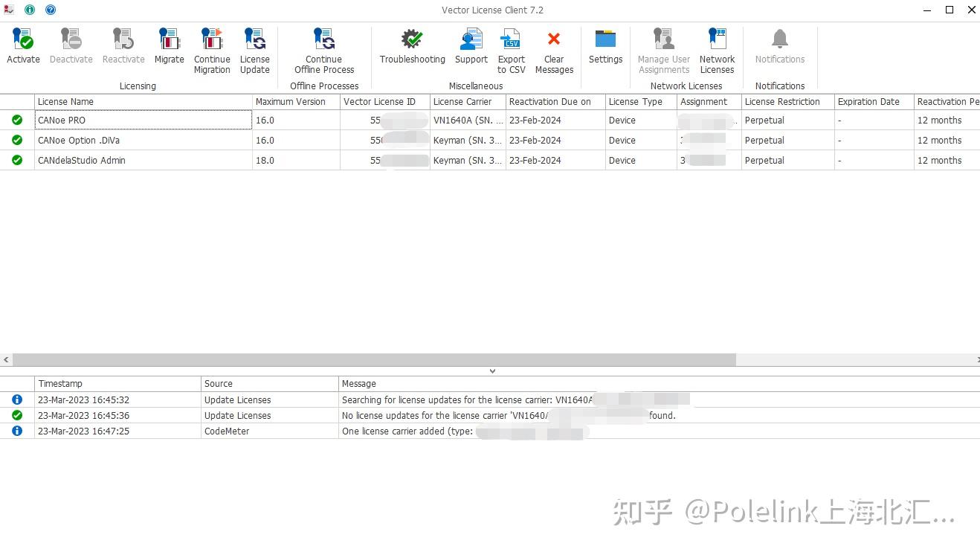Open help via the question mark icon
Image resolution: width=980 pixels, height=552 pixels.
click(50, 10)
